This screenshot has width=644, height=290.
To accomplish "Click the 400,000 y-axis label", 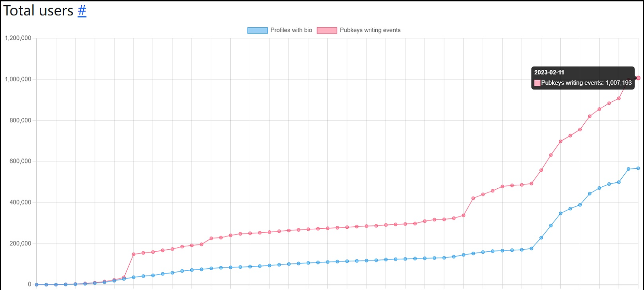I will 21,202.
